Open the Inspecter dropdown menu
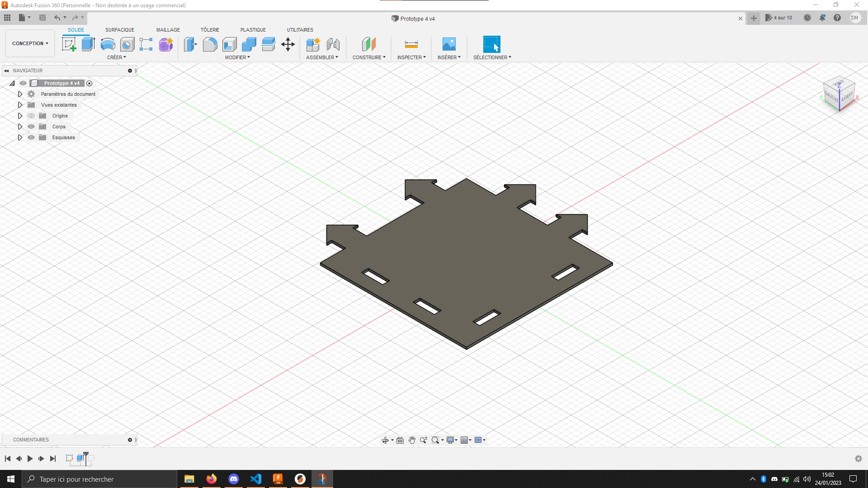 coord(411,57)
